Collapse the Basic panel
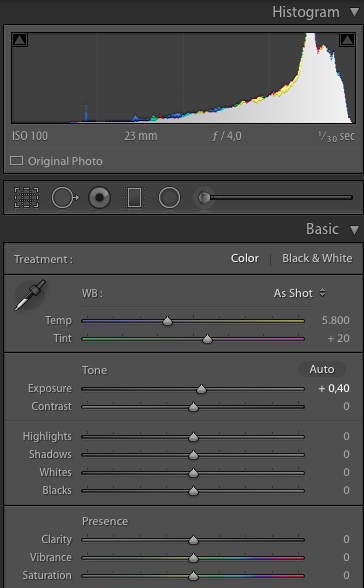 pos(354,230)
